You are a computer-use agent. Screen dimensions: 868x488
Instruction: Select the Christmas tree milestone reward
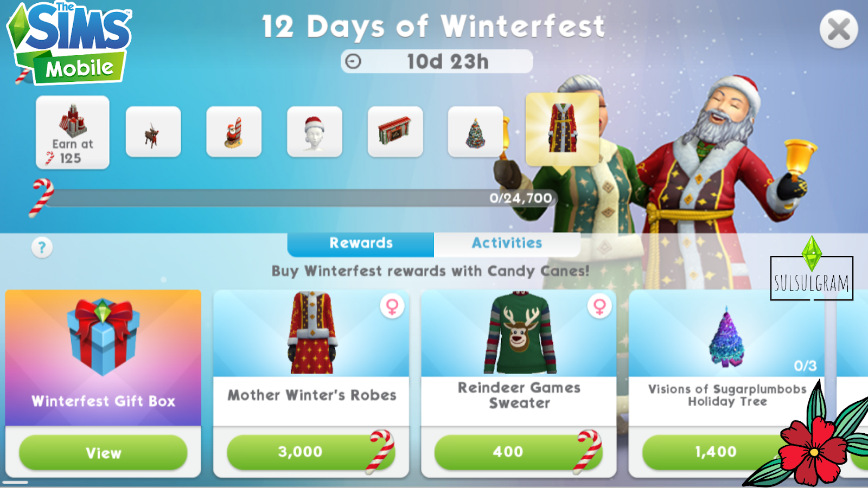pyautogui.click(x=476, y=132)
